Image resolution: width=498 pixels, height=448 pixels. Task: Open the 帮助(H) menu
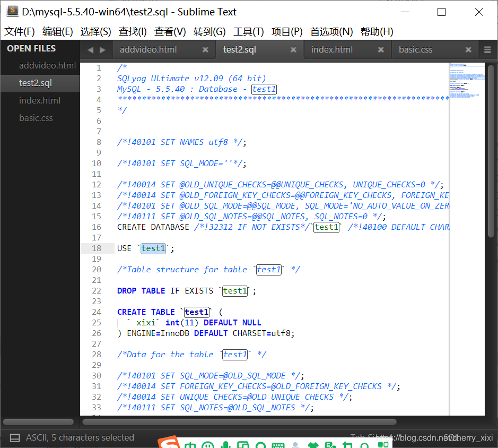[377, 31]
